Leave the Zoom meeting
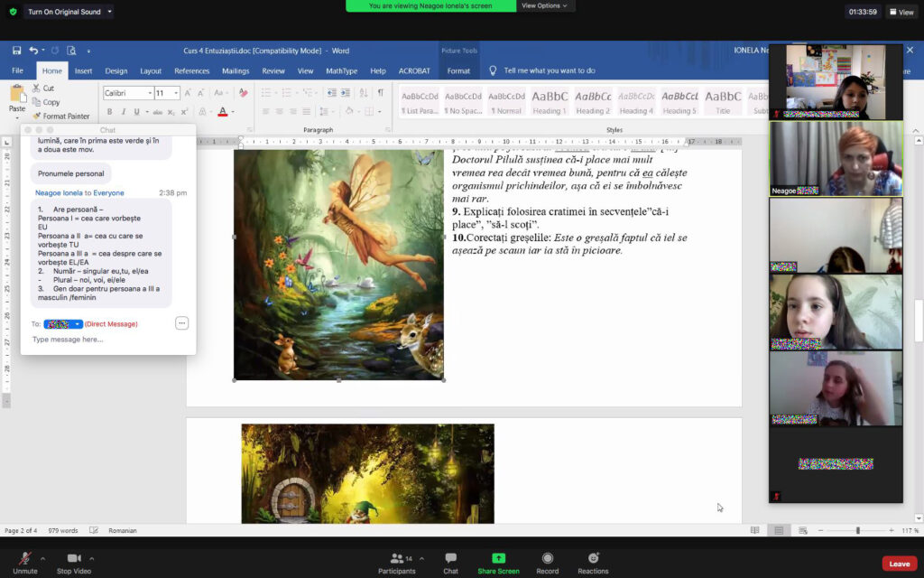 point(900,564)
